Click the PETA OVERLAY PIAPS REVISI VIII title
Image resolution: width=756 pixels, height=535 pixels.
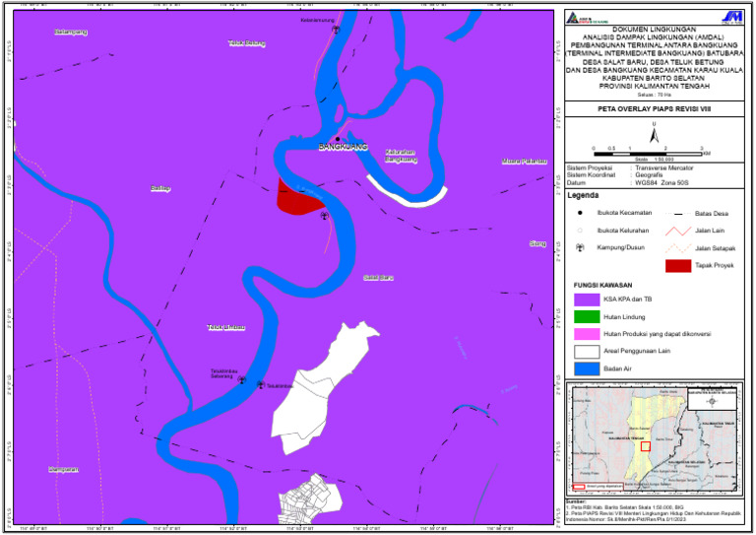655,109
